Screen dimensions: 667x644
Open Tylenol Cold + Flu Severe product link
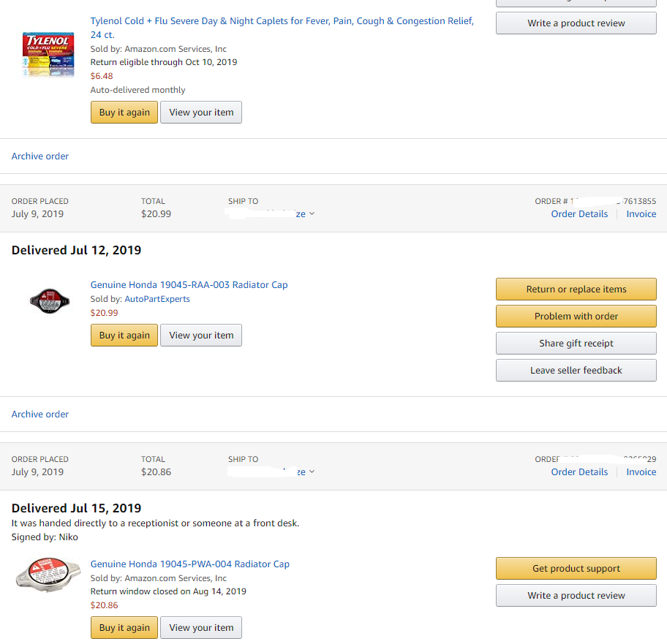[282, 21]
